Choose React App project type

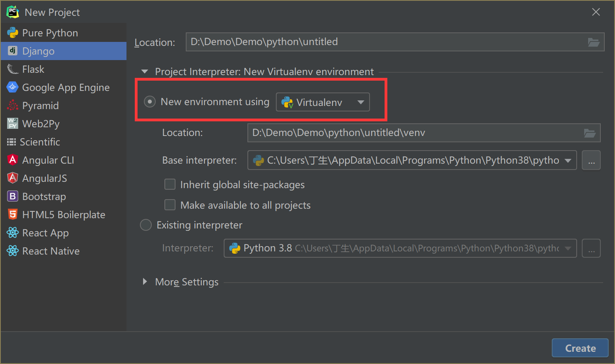[64, 233]
